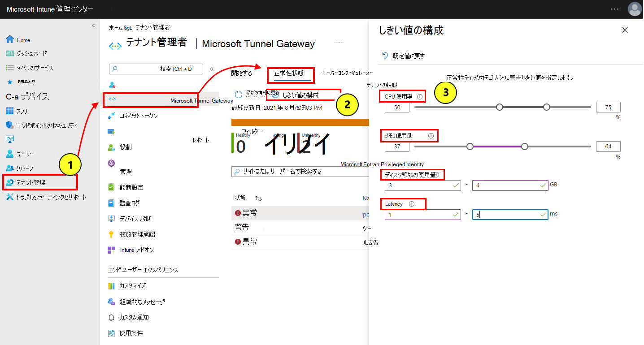Click the site or server search box
Viewport: 644px width, 345px height.
click(300, 171)
